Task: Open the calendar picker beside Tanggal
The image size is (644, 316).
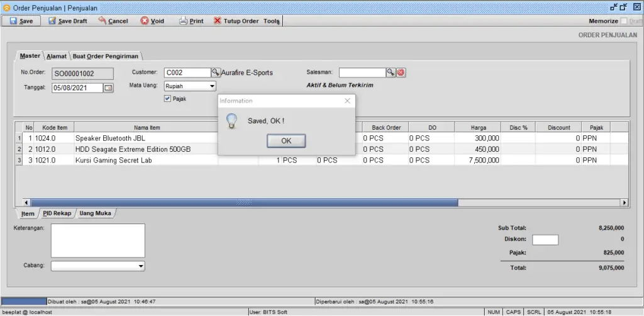Action: point(108,88)
